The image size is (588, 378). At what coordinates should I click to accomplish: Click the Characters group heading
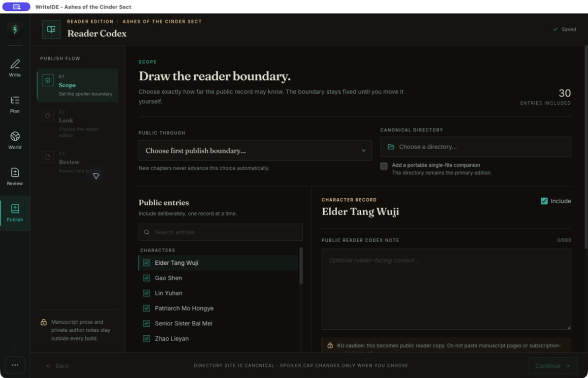157,250
